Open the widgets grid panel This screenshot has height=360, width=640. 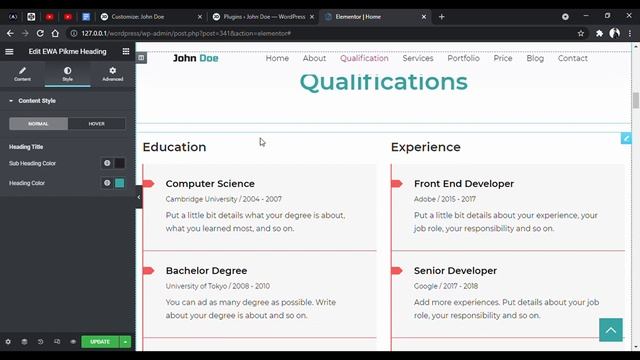(x=126, y=51)
